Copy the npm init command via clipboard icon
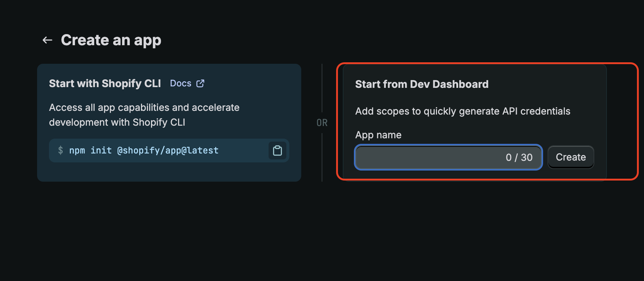This screenshot has width=644, height=281. [277, 151]
